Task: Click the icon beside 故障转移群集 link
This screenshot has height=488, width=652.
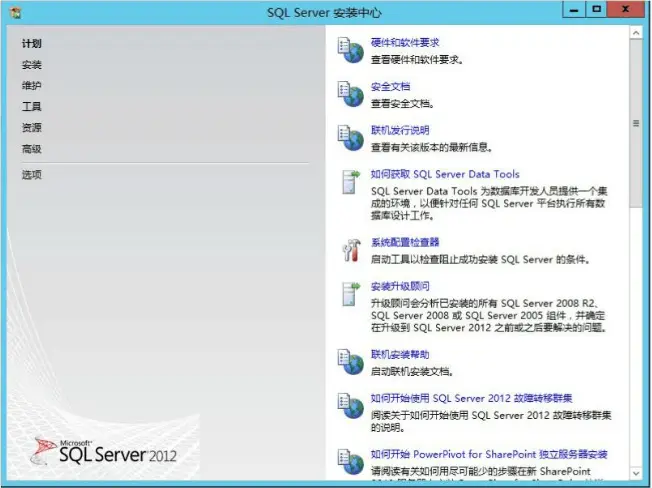Action: [351, 406]
